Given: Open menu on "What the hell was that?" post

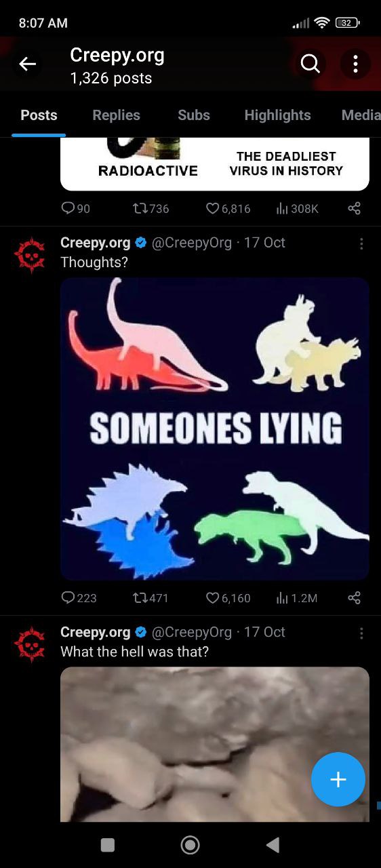Looking at the screenshot, I should 361,633.
